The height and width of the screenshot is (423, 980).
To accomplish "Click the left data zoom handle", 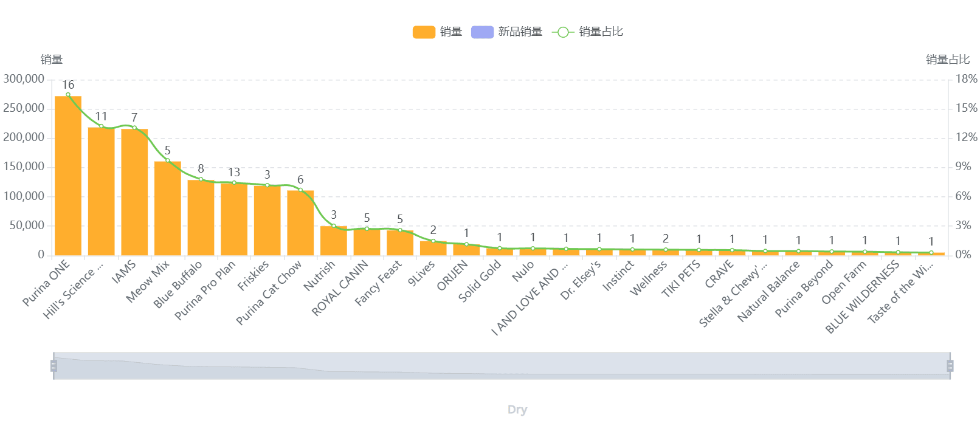I will pyautogui.click(x=53, y=366).
